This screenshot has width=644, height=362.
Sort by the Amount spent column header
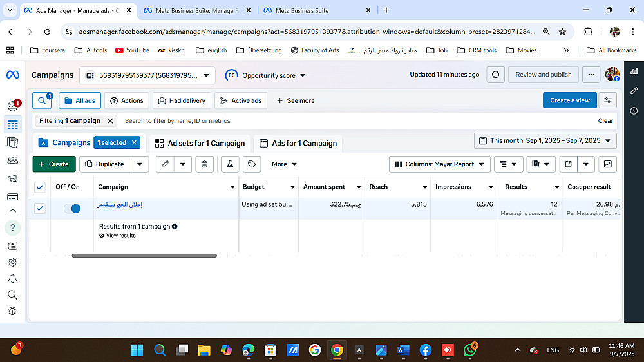tap(324, 187)
